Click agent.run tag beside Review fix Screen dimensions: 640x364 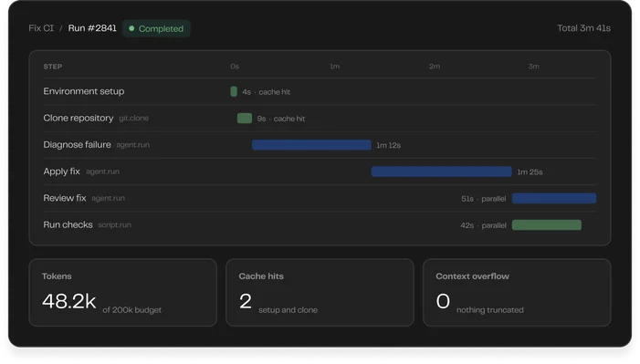click(108, 198)
